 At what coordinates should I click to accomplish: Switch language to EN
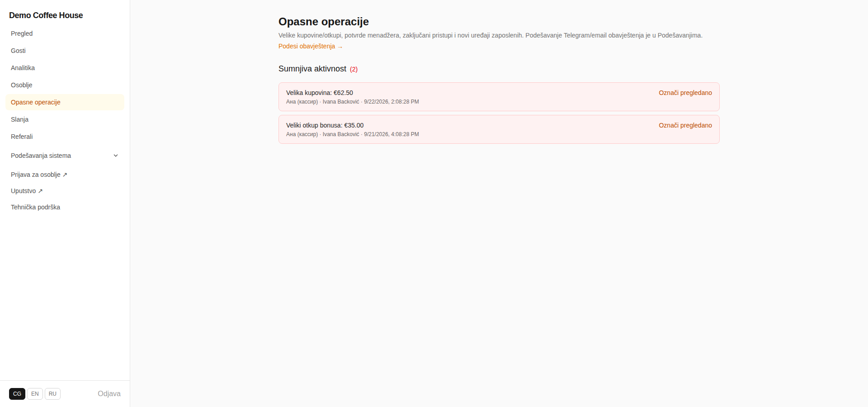tap(35, 394)
